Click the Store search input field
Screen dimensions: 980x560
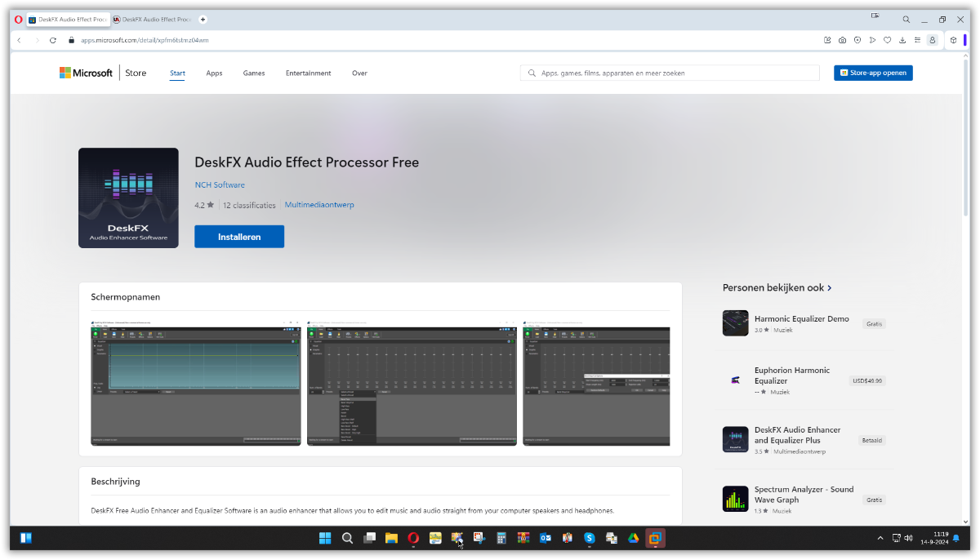pyautogui.click(x=670, y=73)
